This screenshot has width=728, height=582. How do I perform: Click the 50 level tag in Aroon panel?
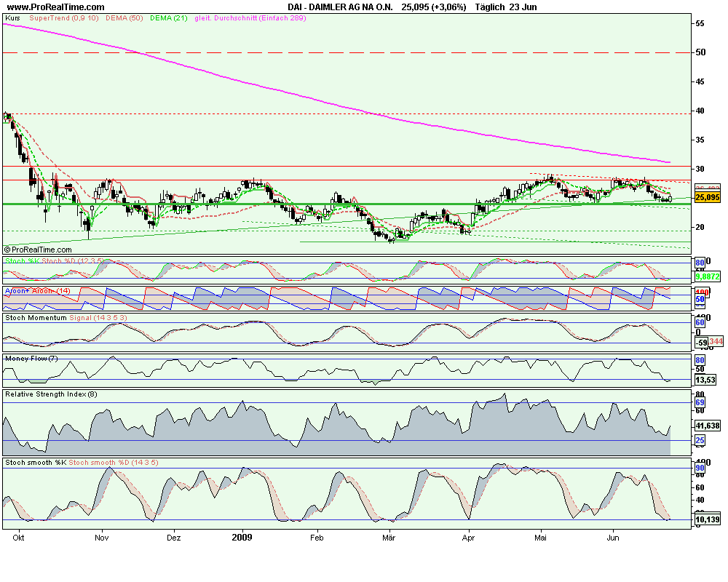[700, 299]
